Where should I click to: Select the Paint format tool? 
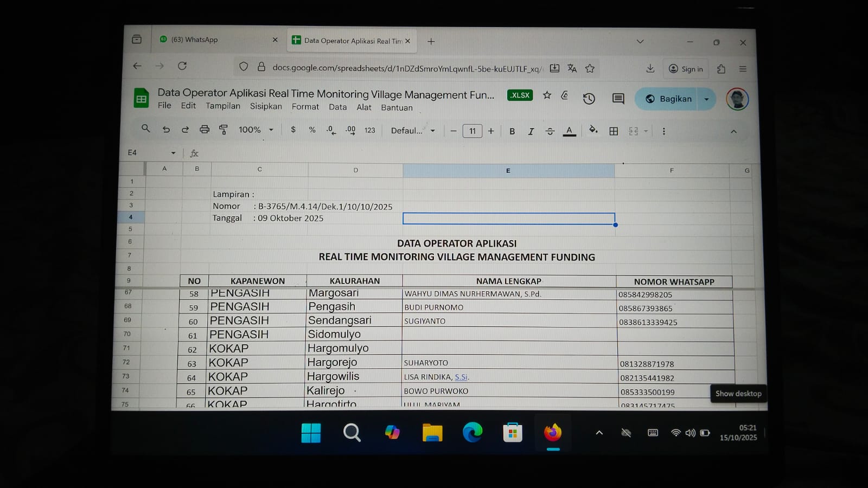pyautogui.click(x=223, y=130)
